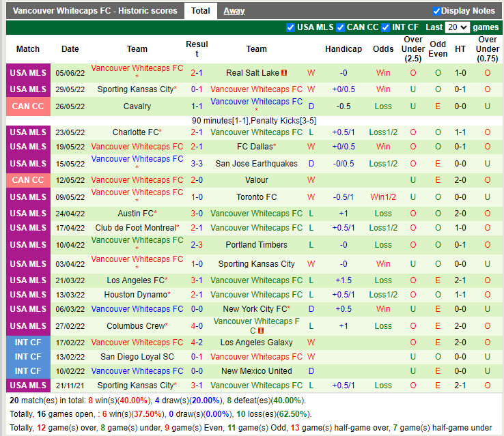Viewport: 504px width, 436px height.
Task: Open San Jose Earthquakes team page
Action: click(x=256, y=164)
